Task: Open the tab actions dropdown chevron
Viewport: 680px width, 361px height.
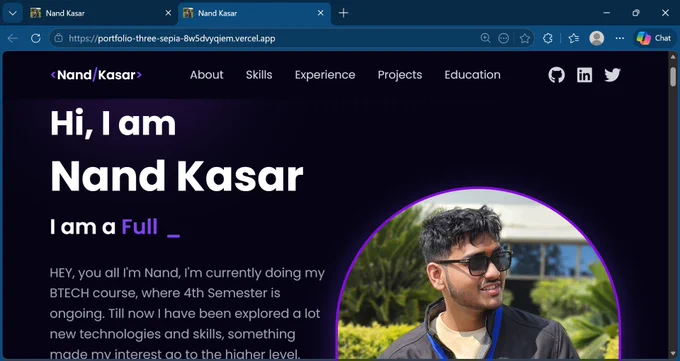Action: 13,13
